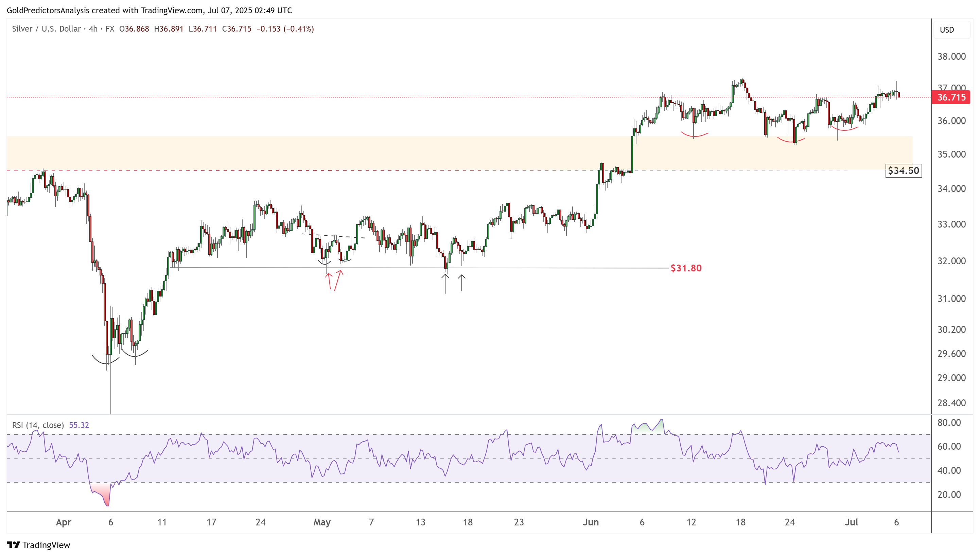Click the 4h interval in chart title
980x557 pixels.
(x=93, y=29)
